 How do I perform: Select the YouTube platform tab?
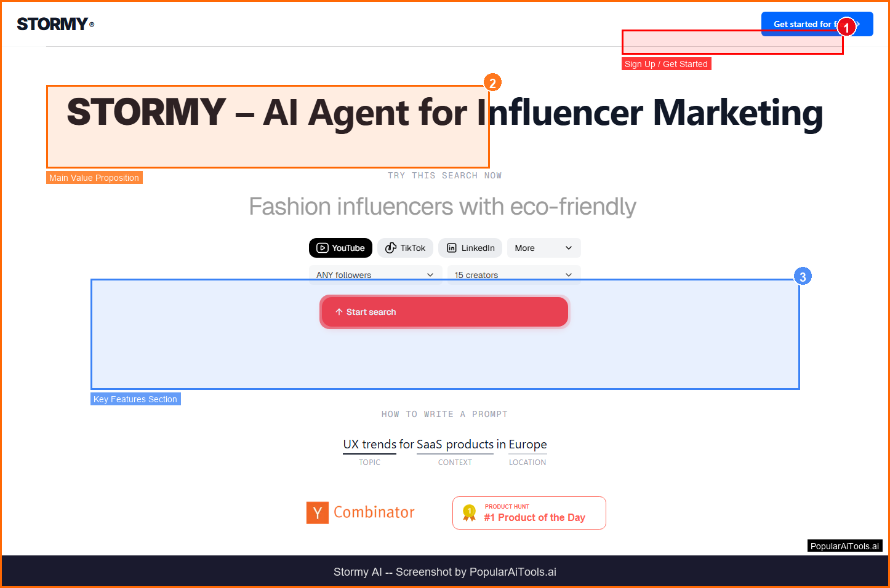click(340, 248)
